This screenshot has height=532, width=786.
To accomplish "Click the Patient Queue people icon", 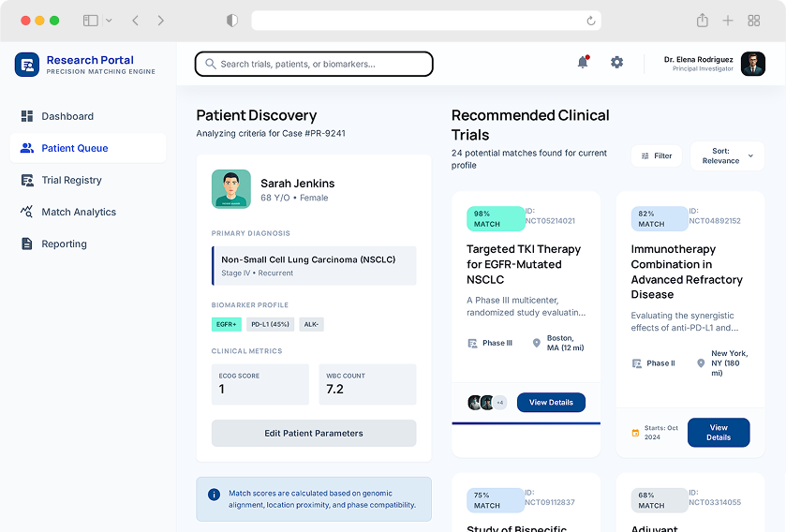I will click(x=27, y=148).
